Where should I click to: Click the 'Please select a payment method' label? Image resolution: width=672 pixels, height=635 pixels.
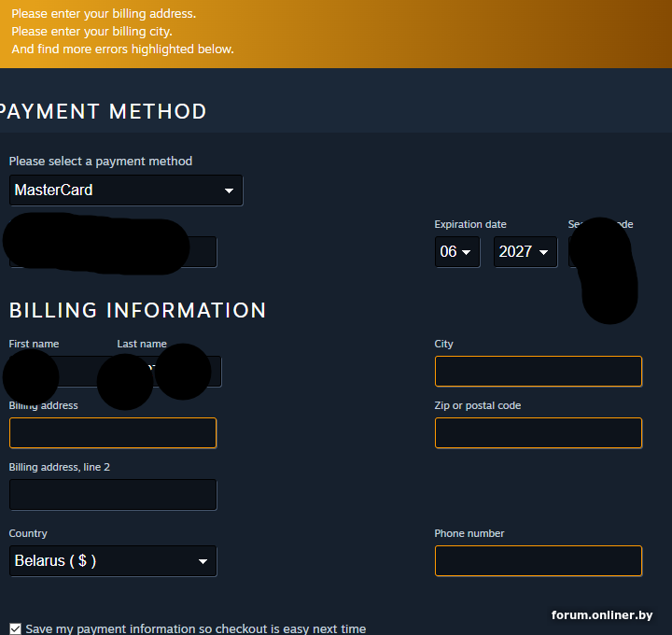pos(101,162)
